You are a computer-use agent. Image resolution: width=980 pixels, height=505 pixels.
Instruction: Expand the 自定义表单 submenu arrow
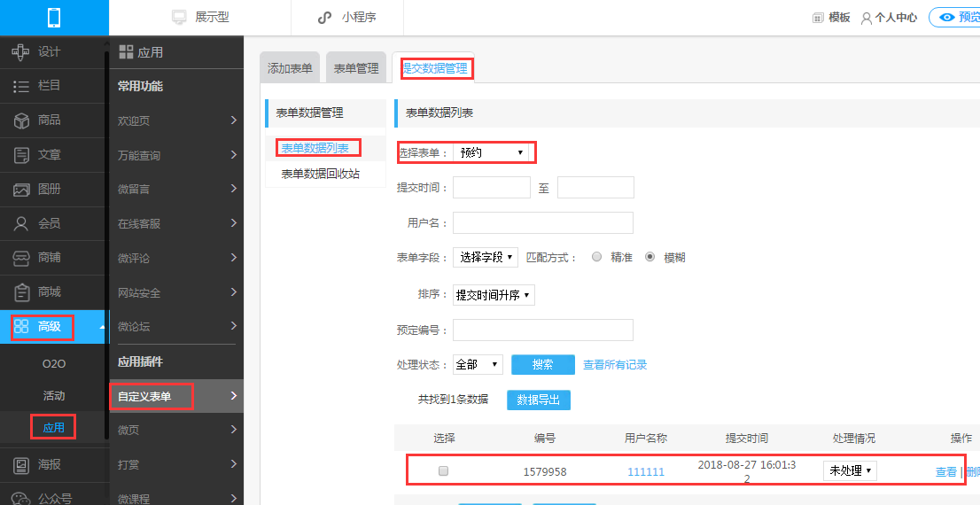(234, 396)
